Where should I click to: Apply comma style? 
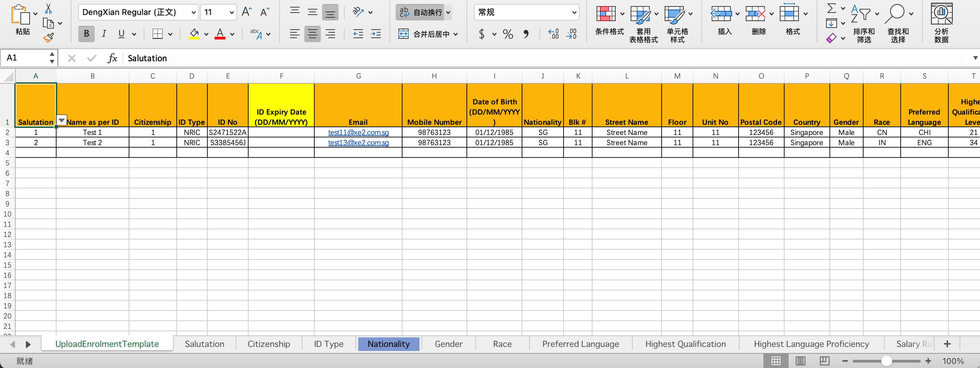point(526,34)
